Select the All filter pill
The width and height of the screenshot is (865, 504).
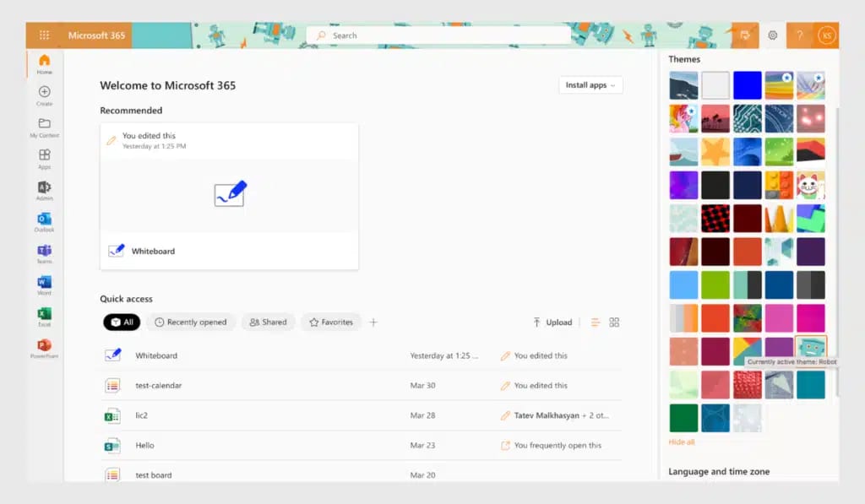[x=122, y=322]
